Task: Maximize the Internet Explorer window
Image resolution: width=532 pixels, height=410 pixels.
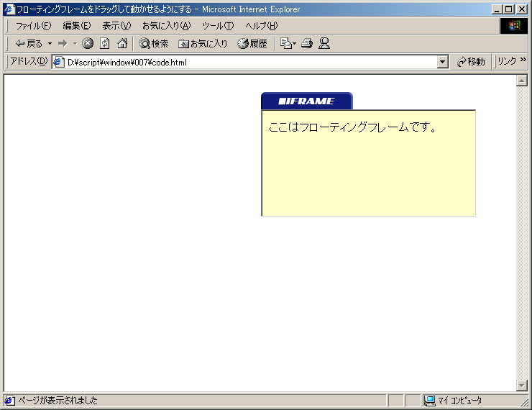Action: click(x=508, y=9)
